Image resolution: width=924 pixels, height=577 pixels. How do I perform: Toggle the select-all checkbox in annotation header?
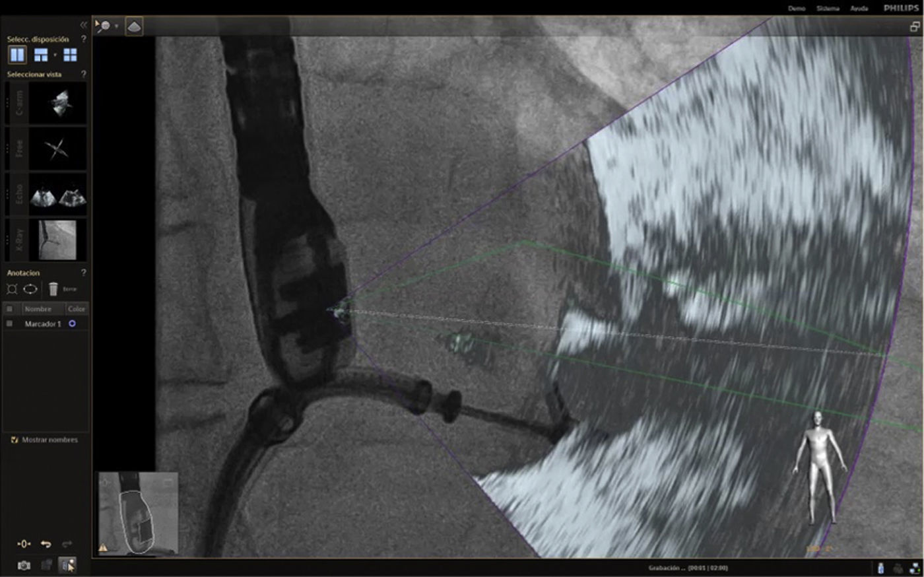coord(9,309)
